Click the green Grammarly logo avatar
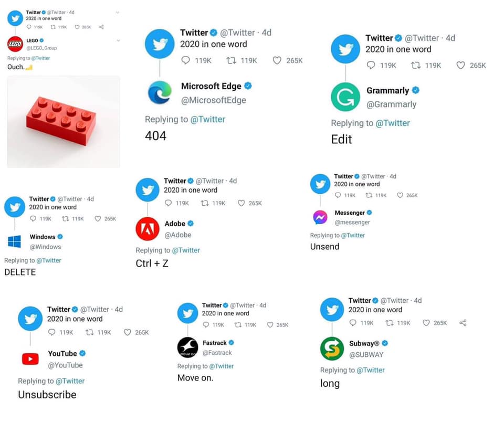 pos(345,97)
